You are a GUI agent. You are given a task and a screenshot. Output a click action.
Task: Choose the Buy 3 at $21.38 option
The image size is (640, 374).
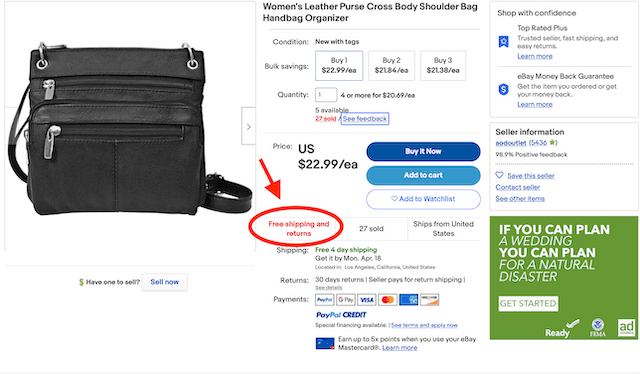click(x=443, y=65)
